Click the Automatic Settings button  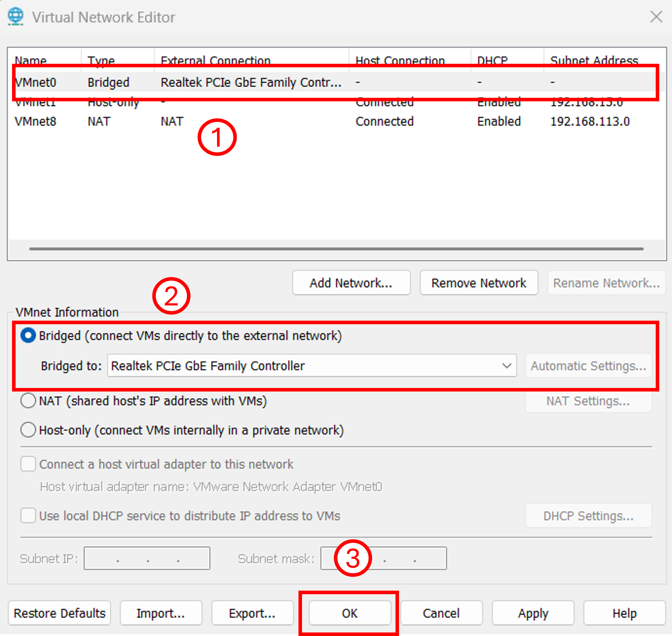point(588,365)
